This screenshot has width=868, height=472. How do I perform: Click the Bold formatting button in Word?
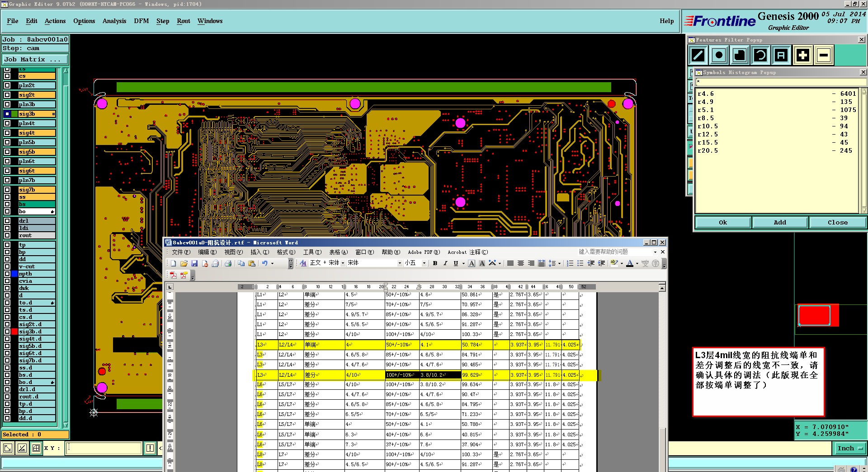pyautogui.click(x=435, y=263)
